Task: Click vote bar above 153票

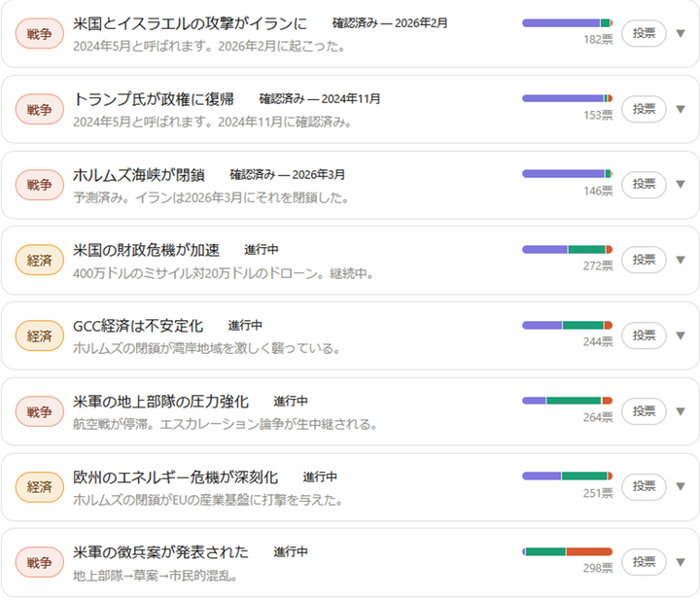Action: [x=567, y=98]
